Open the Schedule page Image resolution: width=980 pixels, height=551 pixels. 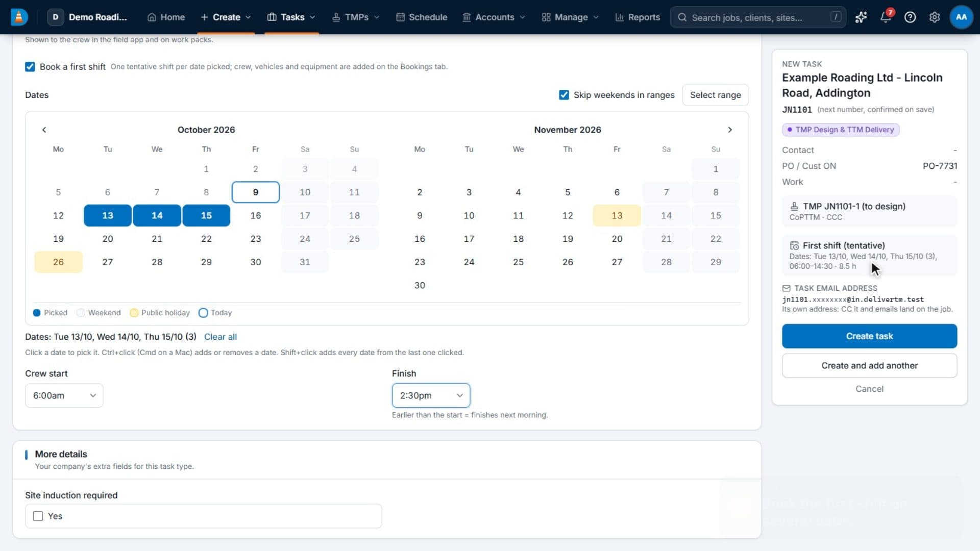point(422,17)
